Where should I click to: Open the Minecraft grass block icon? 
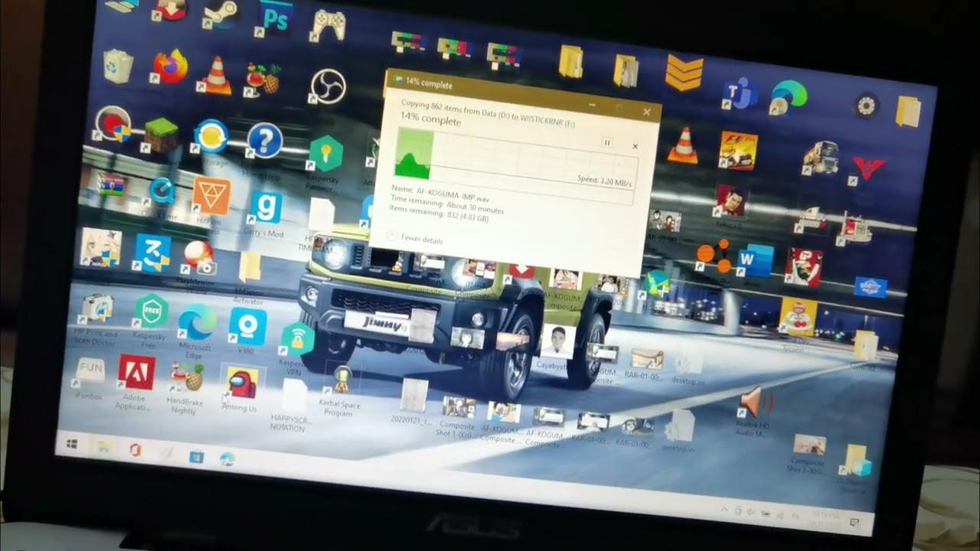159,136
